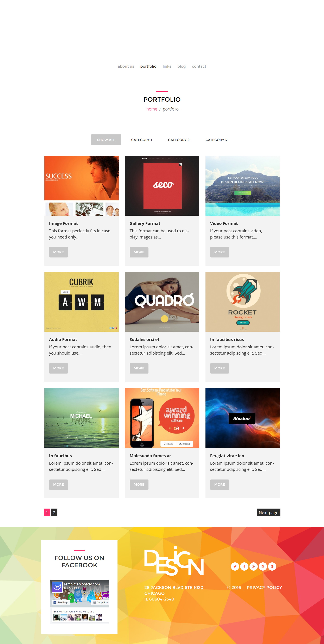Viewport: 324px width, 644px height.
Task: Open the Twitter social icon in the footer
Action: click(x=235, y=566)
